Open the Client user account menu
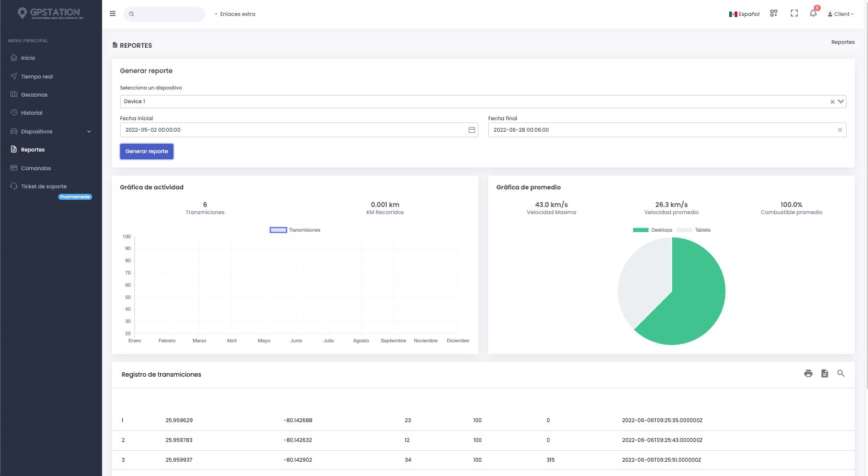 point(841,14)
